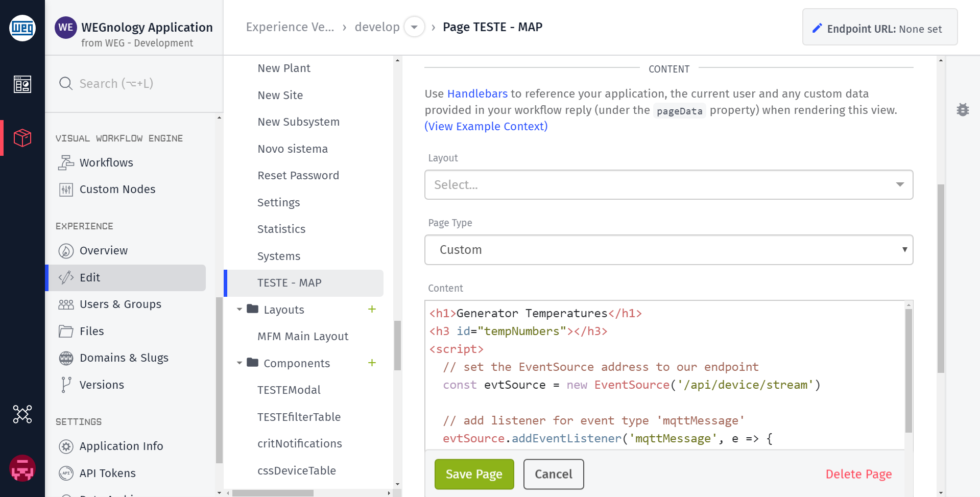980x497 pixels.
Task: Click the Save Page button
Action: tap(474, 474)
